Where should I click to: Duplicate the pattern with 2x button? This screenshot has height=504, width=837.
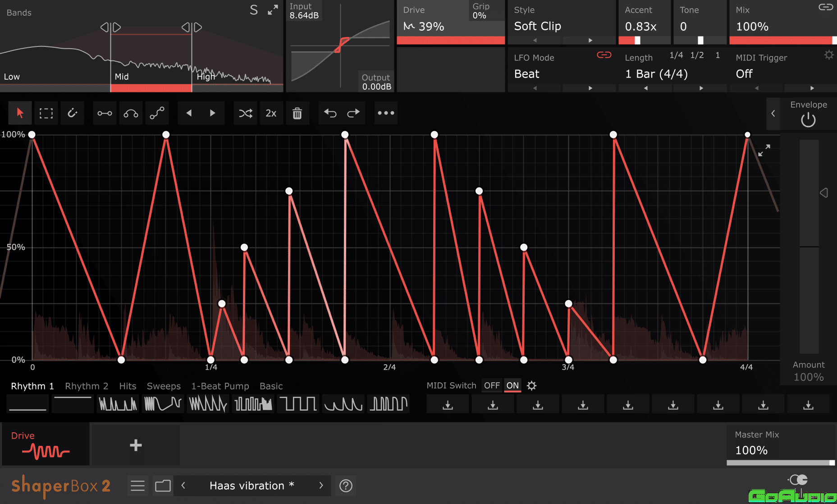[x=271, y=113]
